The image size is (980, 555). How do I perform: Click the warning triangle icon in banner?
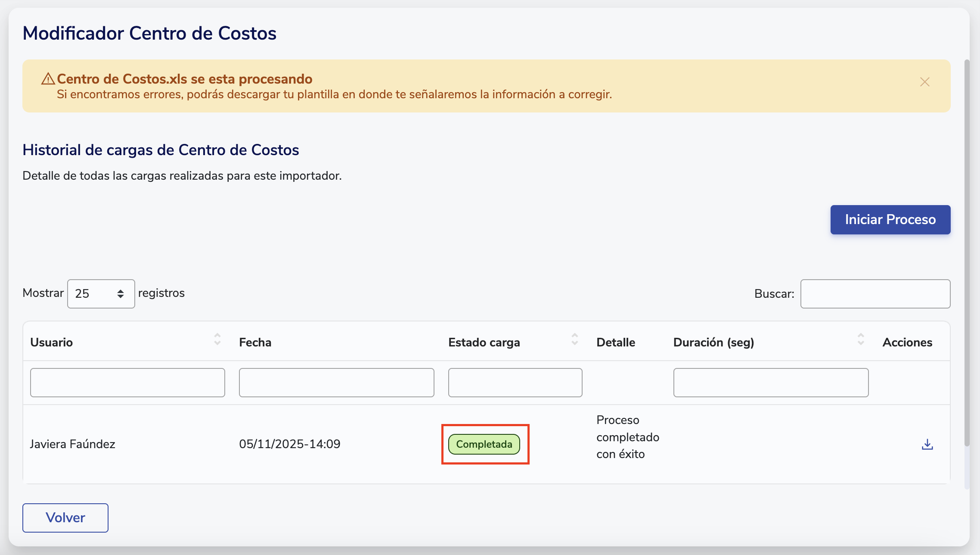48,79
